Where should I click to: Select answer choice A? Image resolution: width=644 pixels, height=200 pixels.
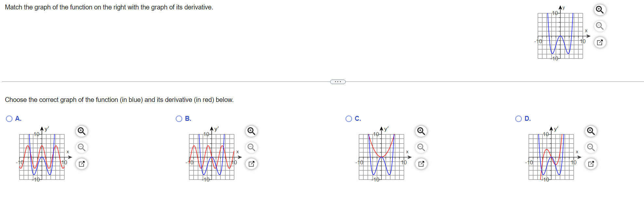[x=9, y=119]
